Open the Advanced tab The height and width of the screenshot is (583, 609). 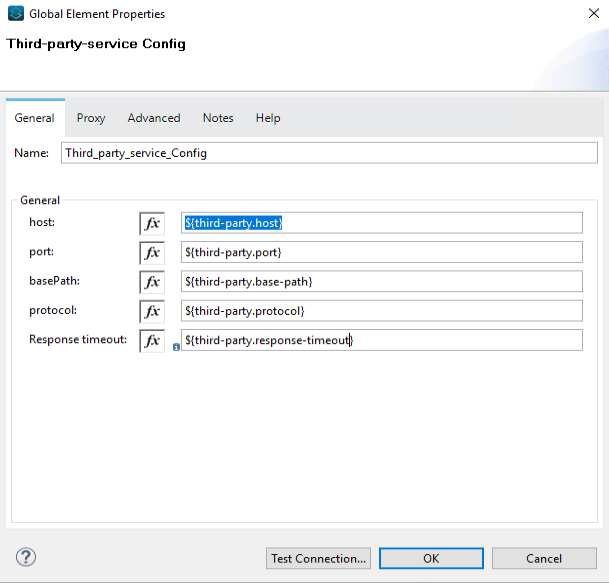pyautogui.click(x=154, y=118)
